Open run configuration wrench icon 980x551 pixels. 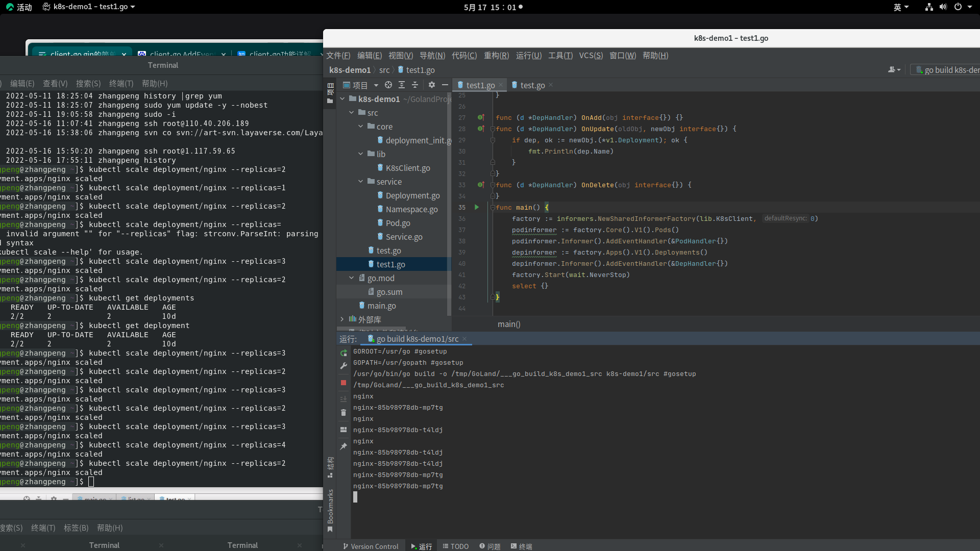point(344,366)
